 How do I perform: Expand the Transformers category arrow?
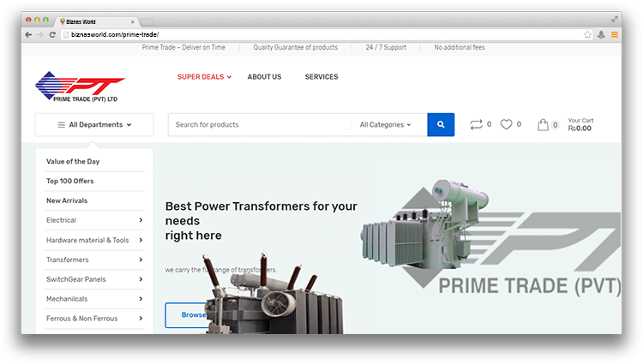pos(141,260)
